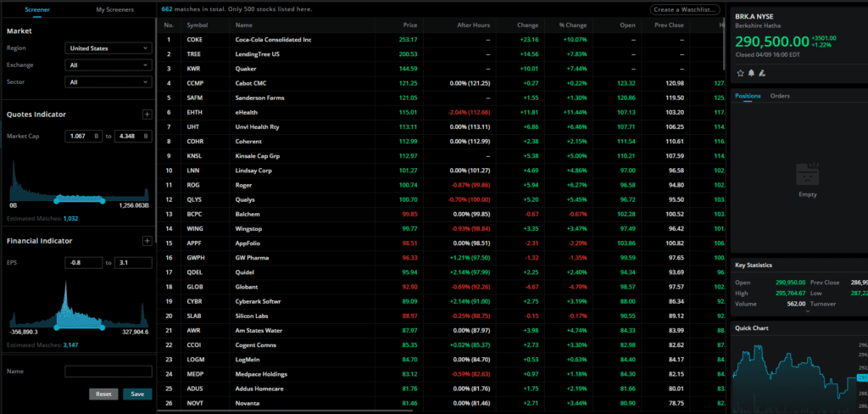
Task: Open the Region dropdown set to United States
Action: click(108, 48)
